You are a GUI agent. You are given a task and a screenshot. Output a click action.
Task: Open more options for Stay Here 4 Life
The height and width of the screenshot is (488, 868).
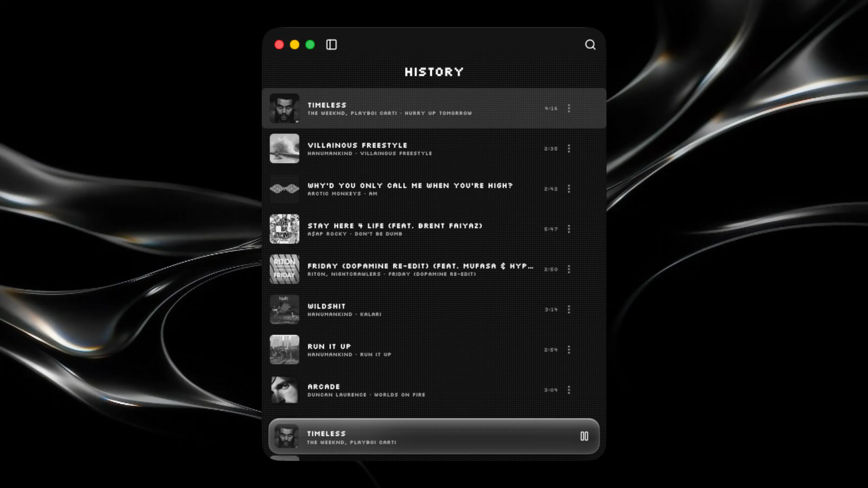tap(569, 229)
